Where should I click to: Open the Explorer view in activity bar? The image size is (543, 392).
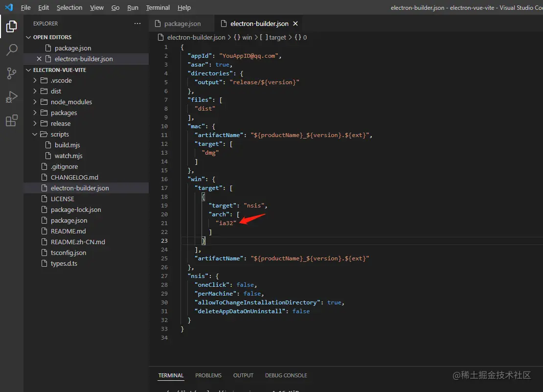point(11,26)
